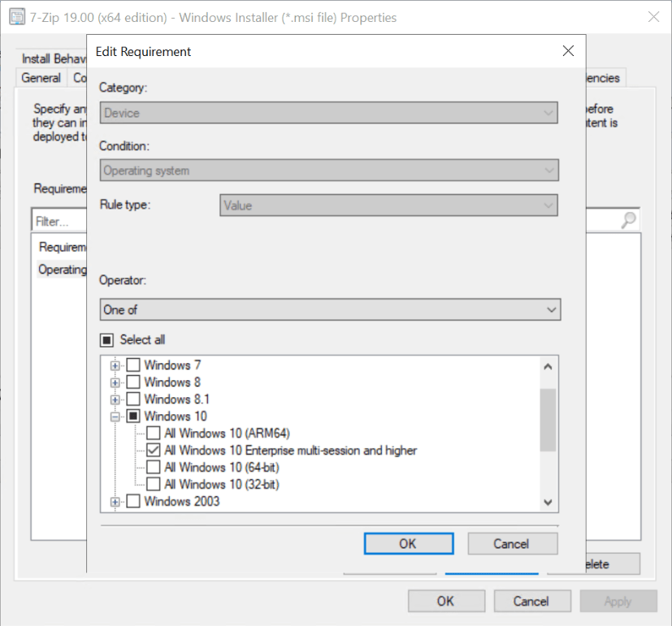This screenshot has width=672, height=626.
Task: Check the Windows 8.1 checkbox
Action: point(133,399)
